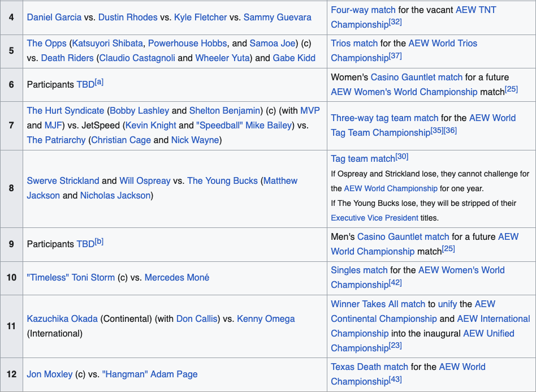Open Casino Gauntlet match link in Women's row

(416, 77)
